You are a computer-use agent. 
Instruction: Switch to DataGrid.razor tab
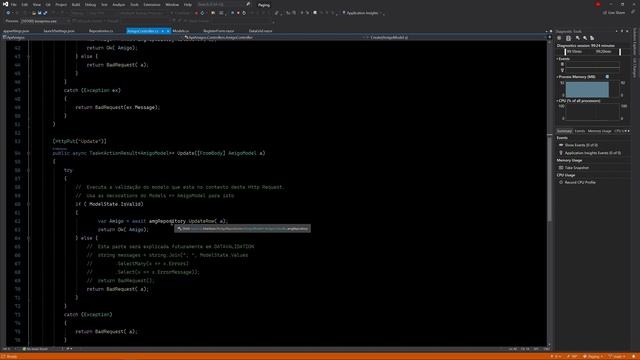(260, 31)
